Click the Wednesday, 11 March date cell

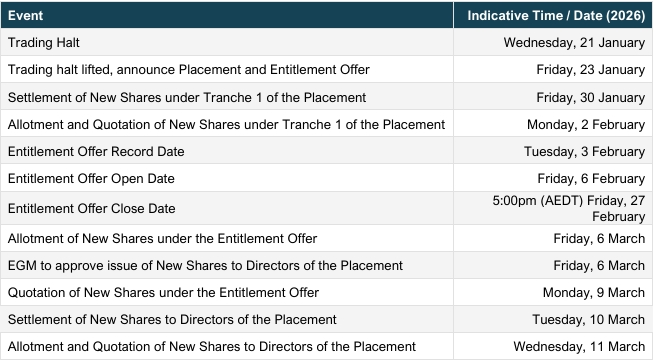click(553, 346)
